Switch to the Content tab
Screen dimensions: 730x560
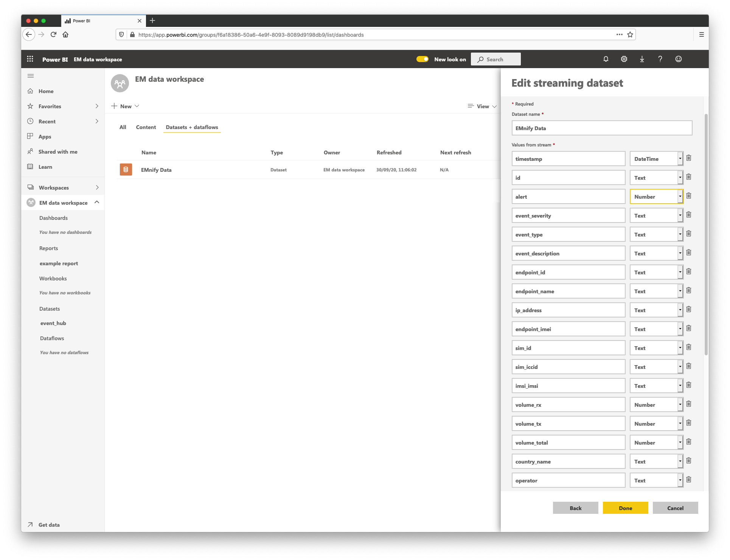pos(146,127)
